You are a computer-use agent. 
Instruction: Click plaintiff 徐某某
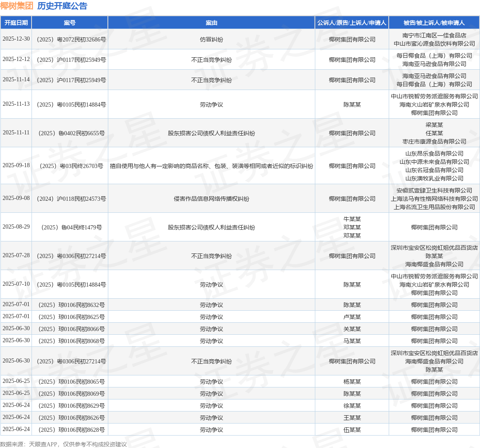click(352, 406)
